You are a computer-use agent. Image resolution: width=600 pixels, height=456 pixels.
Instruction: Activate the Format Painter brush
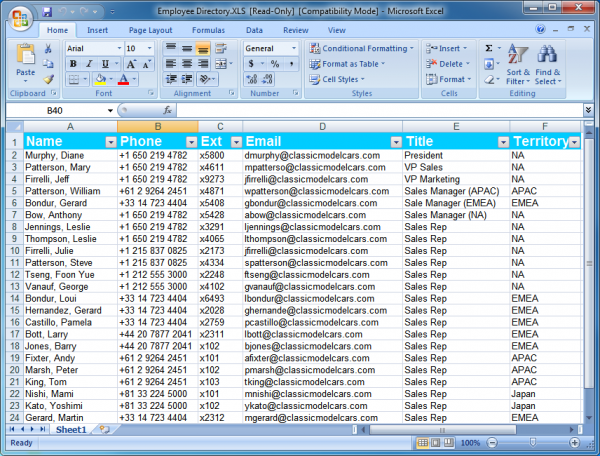tap(48, 79)
